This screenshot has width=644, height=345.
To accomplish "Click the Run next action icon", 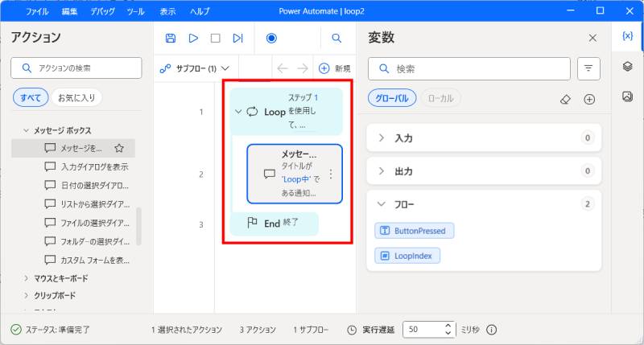I will coord(237,38).
